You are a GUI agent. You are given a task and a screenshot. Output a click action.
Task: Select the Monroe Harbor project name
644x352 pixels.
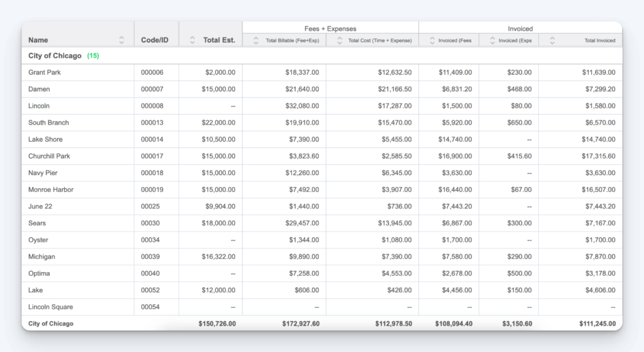(x=51, y=190)
